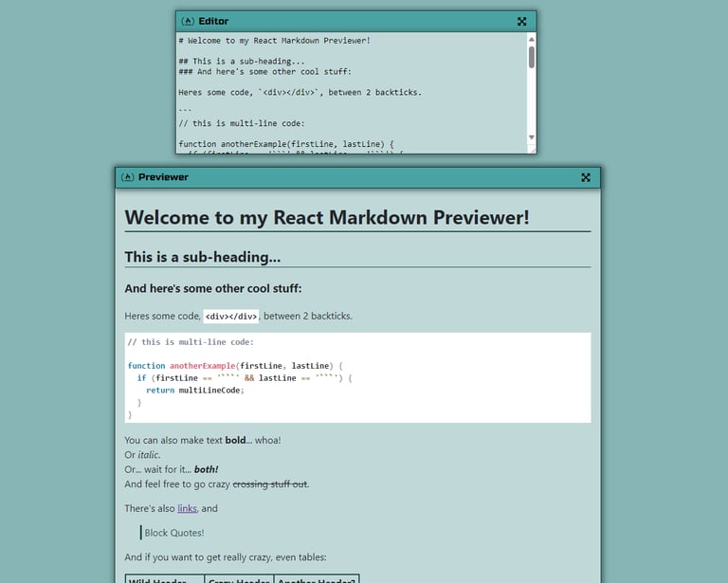The width and height of the screenshot is (728, 583).
Task: Click the 'Heres some code' line in Editor
Action: point(300,92)
